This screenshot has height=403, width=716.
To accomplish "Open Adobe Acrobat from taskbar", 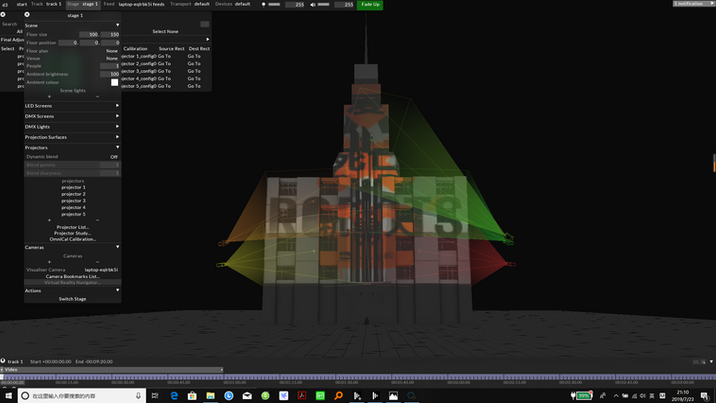I will pyautogui.click(x=302, y=396).
